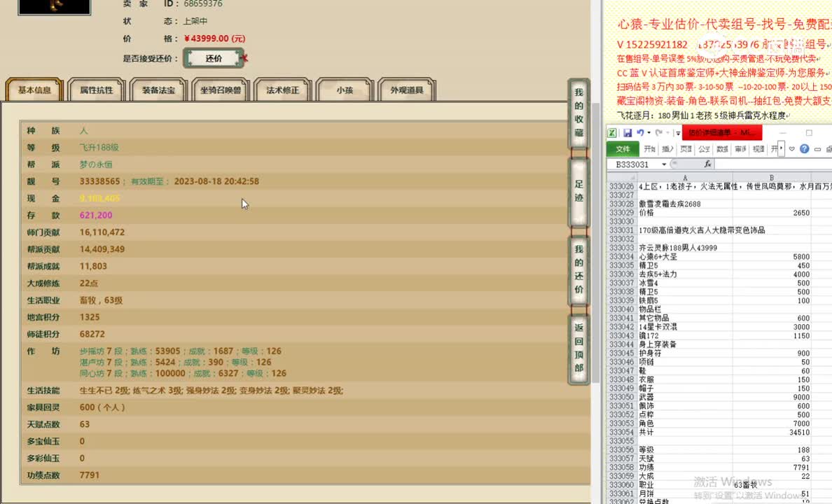Click the Save icon on Excel Quick Access Toolbar

(x=628, y=132)
